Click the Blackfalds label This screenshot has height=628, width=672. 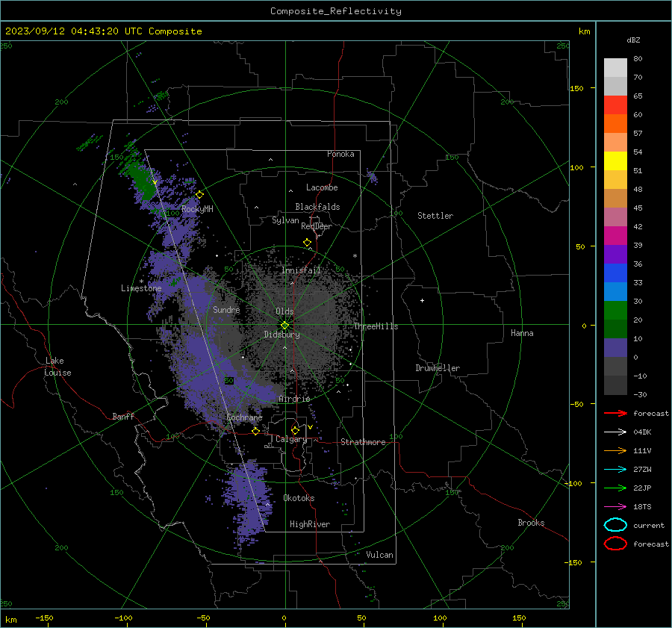[x=317, y=207]
